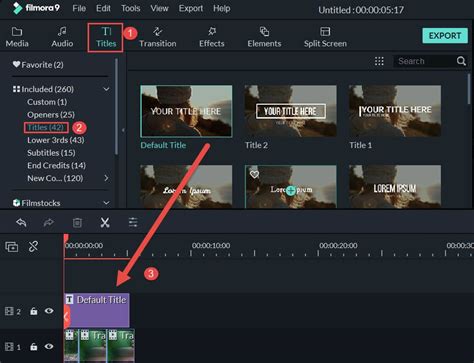Click the Undo arrow icon

click(x=21, y=222)
